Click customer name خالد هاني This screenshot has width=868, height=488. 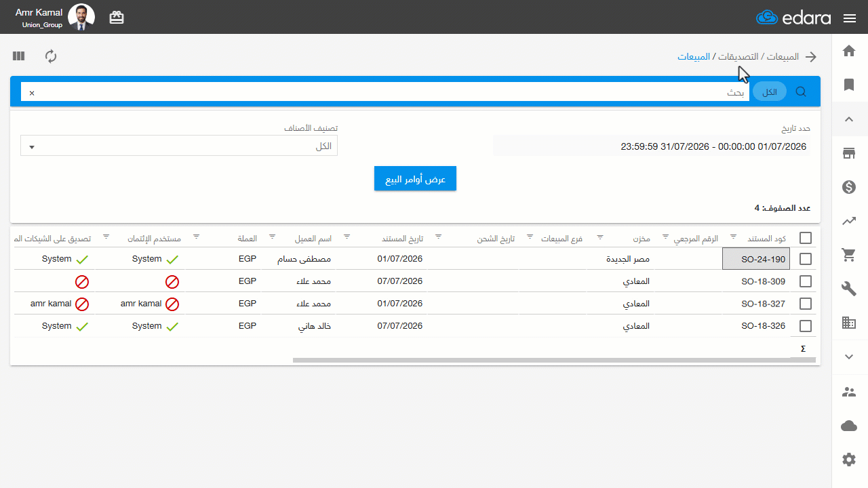315,326
